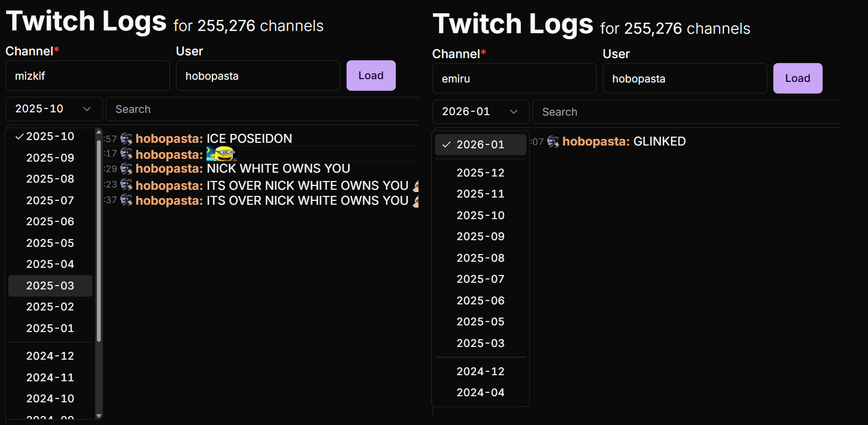Click the up arrow of the mizkif month list scrollbar
The width and height of the screenshot is (868, 425).
[99, 132]
